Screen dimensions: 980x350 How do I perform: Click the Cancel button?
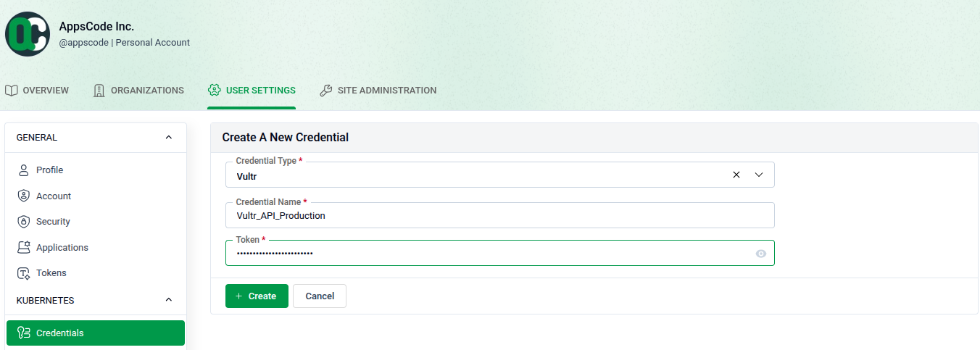[320, 296]
